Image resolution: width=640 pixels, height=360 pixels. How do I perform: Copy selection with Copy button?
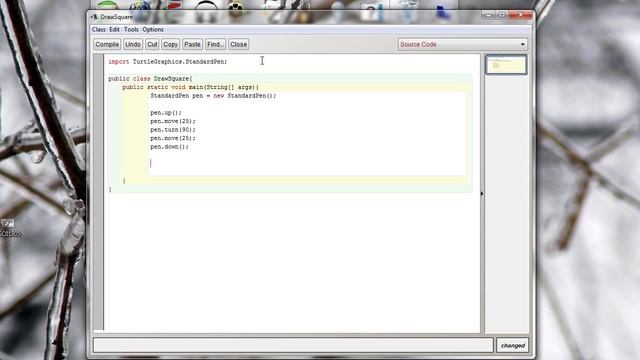(x=170, y=44)
